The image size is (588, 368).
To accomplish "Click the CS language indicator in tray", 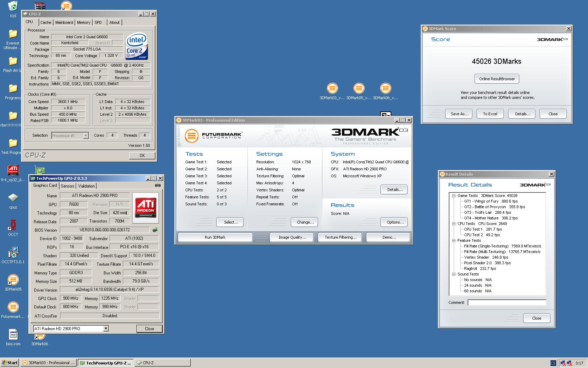I will (x=553, y=363).
